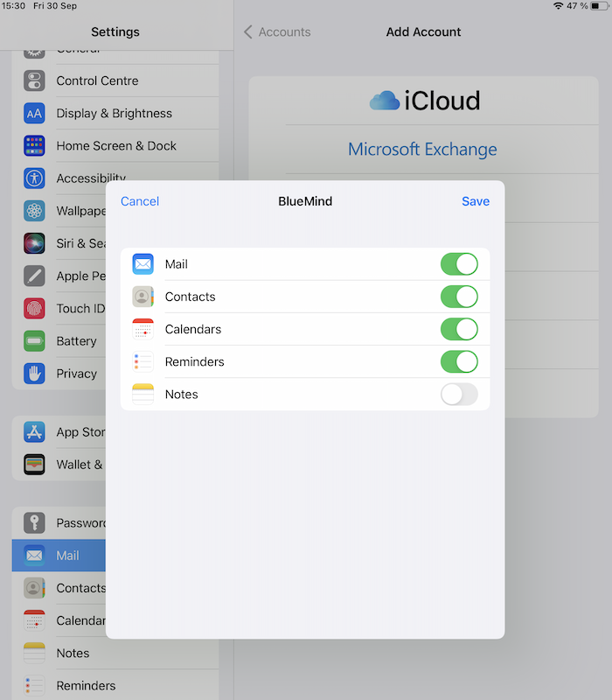Viewport: 612px width, 700px height.
Task: Enable the Notes toggle
Action: [459, 394]
